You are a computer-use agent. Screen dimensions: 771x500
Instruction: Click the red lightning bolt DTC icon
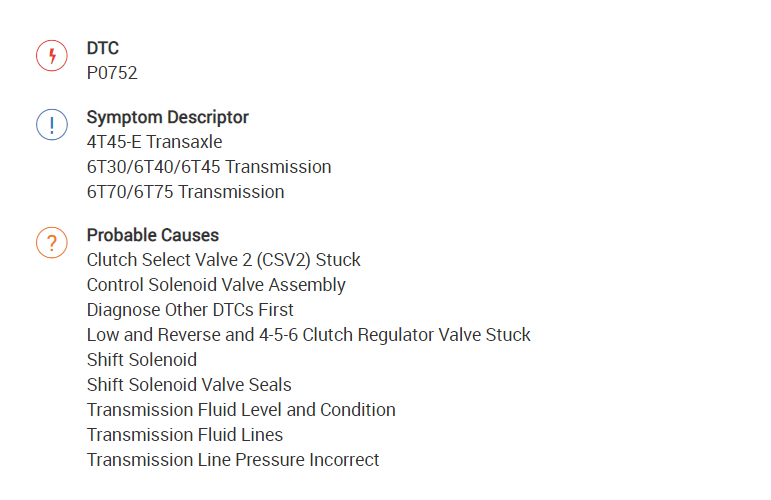point(52,56)
